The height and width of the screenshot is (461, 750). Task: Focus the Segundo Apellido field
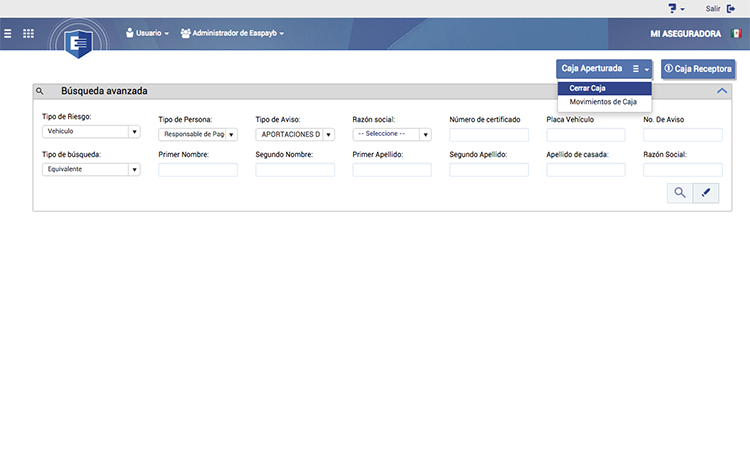point(489,170)
